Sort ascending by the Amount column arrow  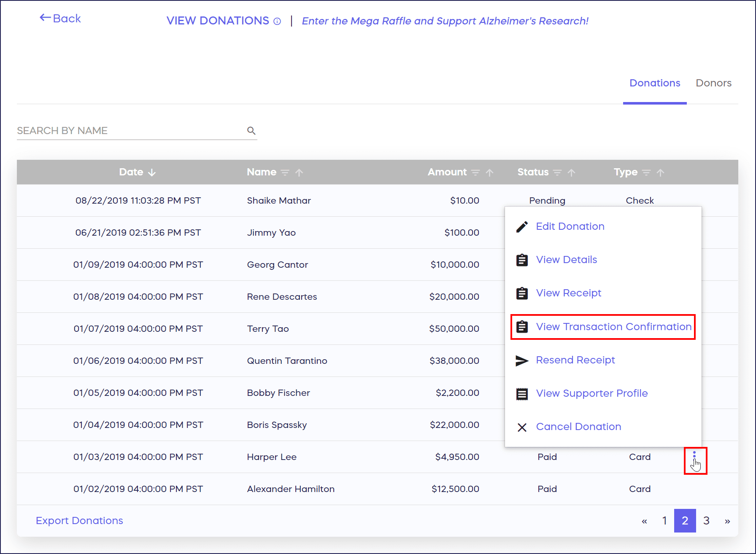coord(489,172)
